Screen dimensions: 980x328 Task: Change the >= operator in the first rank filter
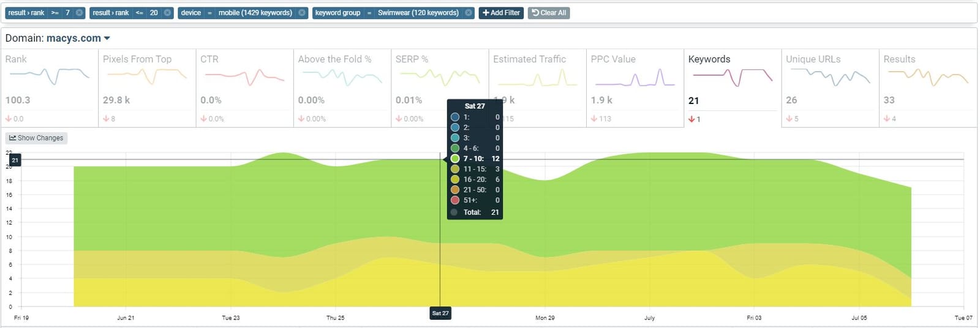pos(55,13)
